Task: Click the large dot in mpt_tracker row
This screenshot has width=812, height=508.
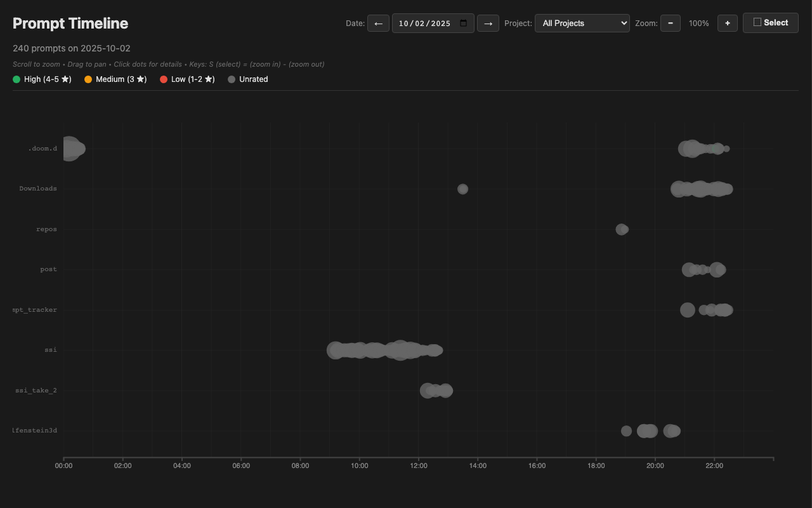Action: [x=687, y=310]
